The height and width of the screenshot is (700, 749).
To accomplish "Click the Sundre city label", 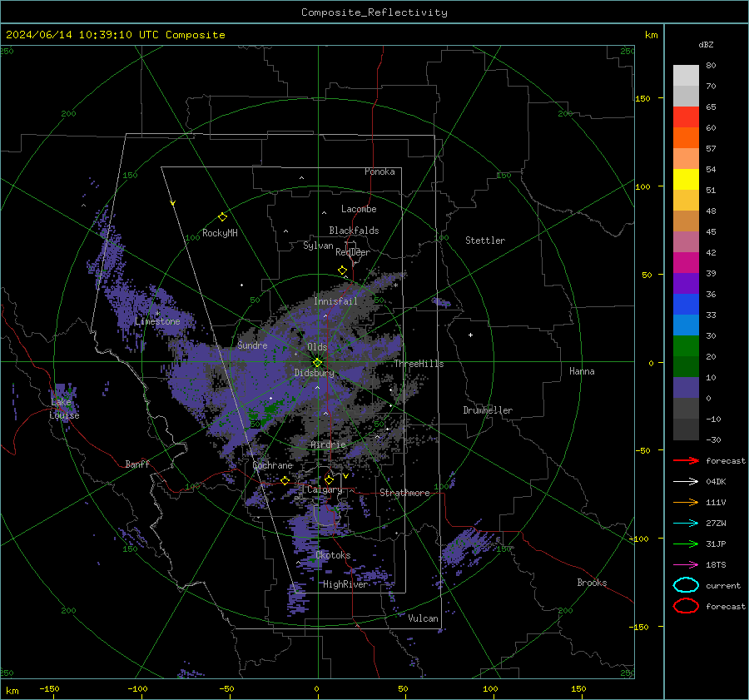I will click(252, 345).
